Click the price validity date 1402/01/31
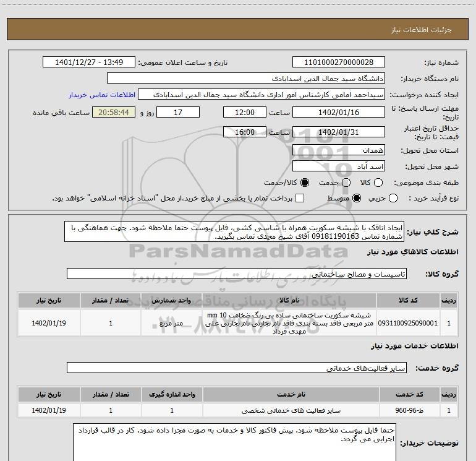 (x=339, y=132)
